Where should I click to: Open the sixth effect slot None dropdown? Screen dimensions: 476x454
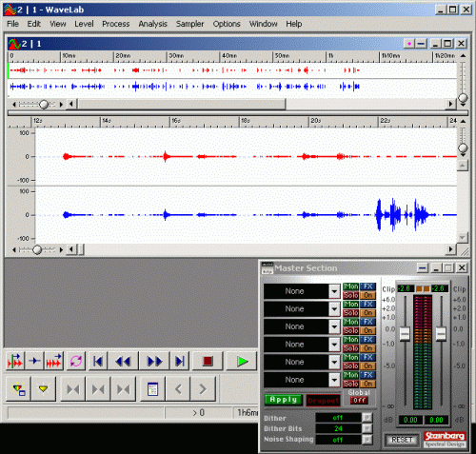334,380
